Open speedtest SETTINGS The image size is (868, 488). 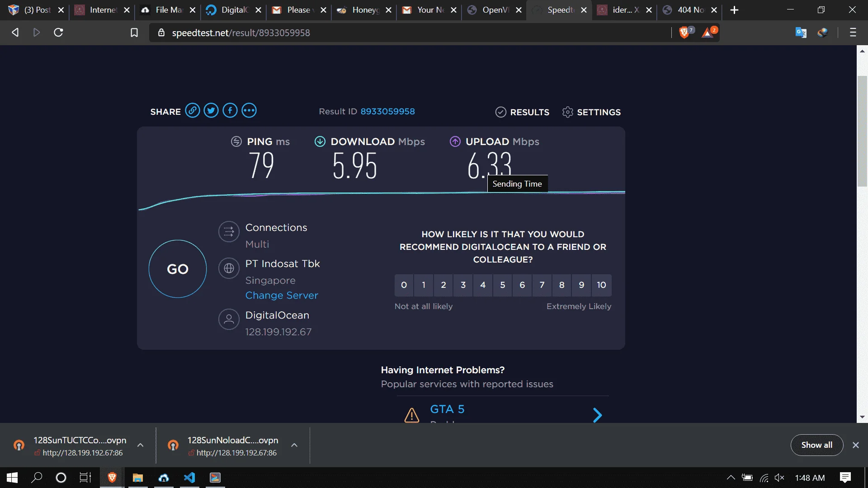[591, 112]
